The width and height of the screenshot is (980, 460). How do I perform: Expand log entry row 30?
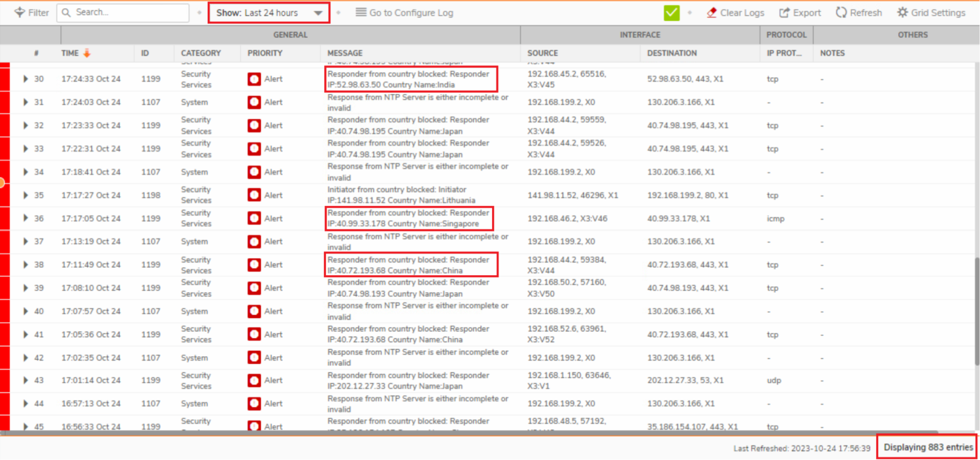[25, 79]
